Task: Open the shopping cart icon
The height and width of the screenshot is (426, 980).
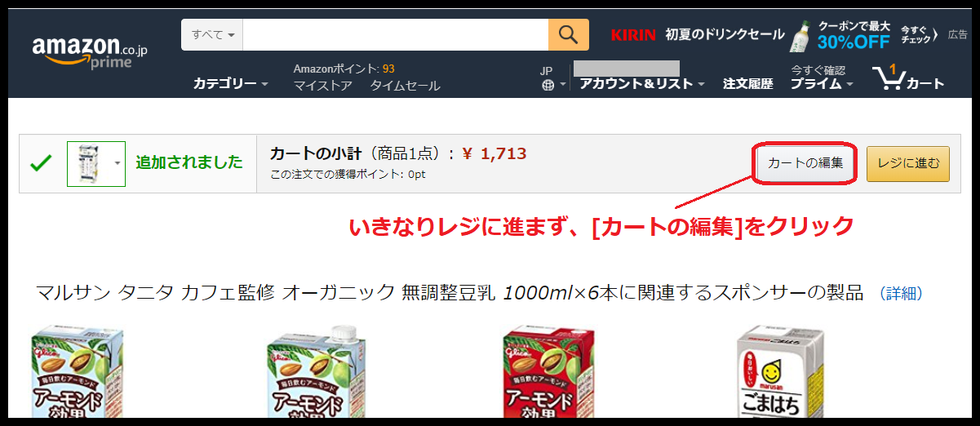Action: (908, 78)
